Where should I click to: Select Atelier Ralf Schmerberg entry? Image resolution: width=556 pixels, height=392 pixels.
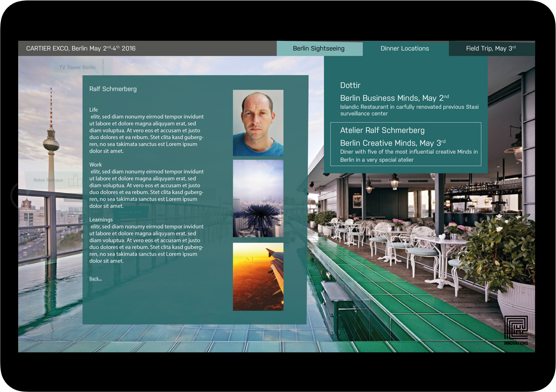(406, 144)
